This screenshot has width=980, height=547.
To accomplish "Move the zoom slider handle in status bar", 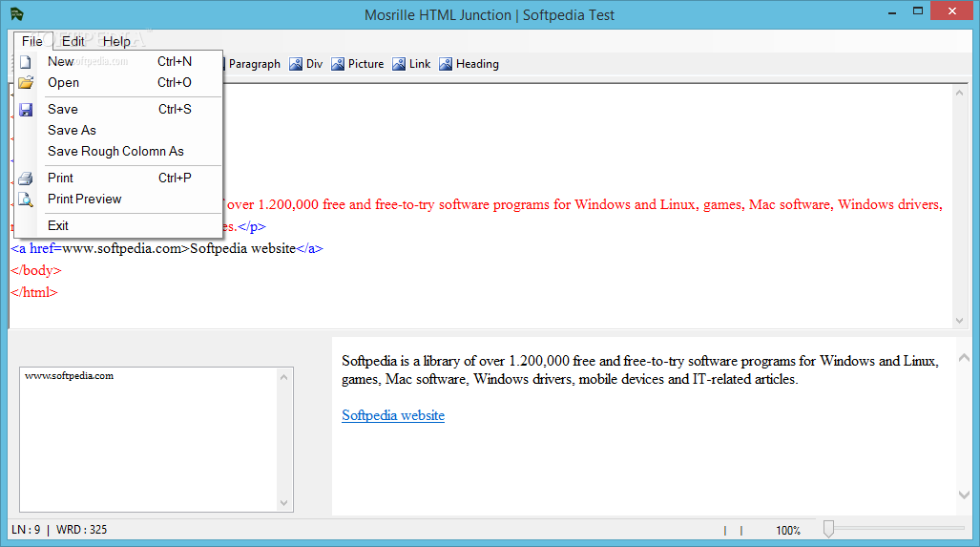I will click(828, 529).
